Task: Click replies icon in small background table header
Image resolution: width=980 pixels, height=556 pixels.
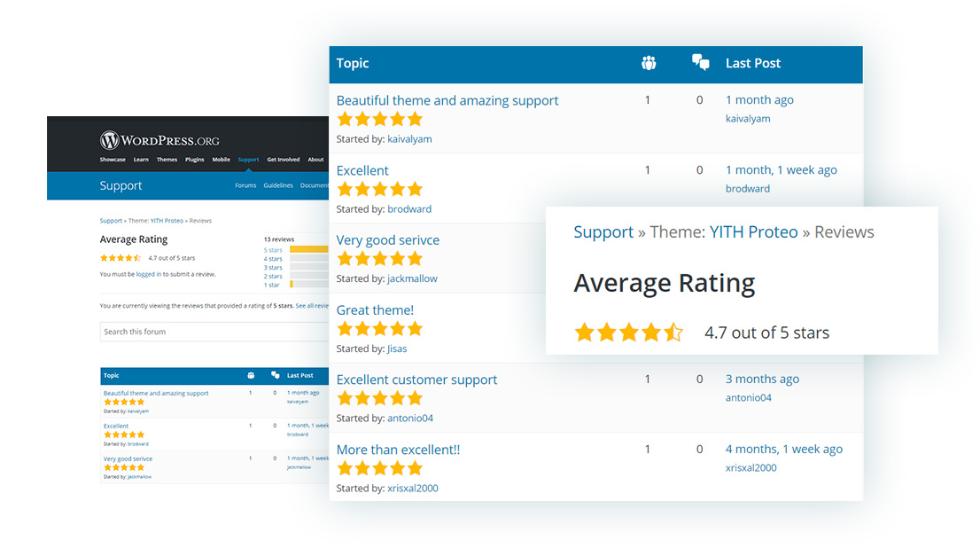Action: (x=275, y=375)
